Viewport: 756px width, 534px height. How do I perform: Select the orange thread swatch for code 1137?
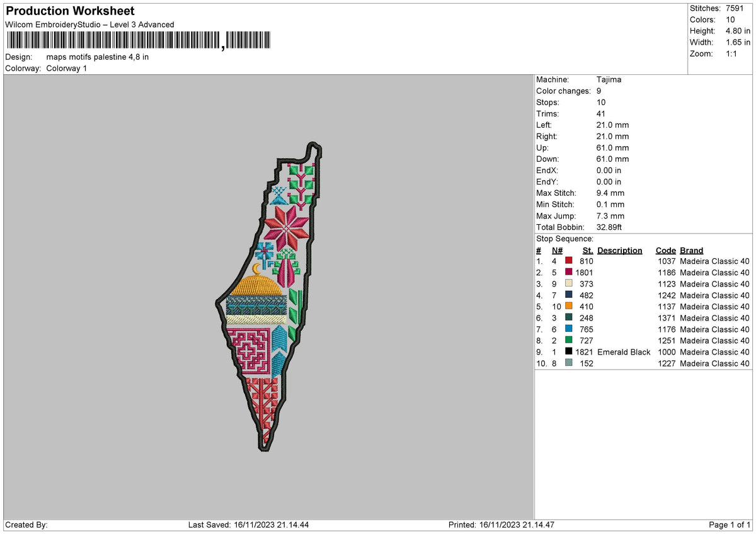pyautogui.click(x=569, y=306)
